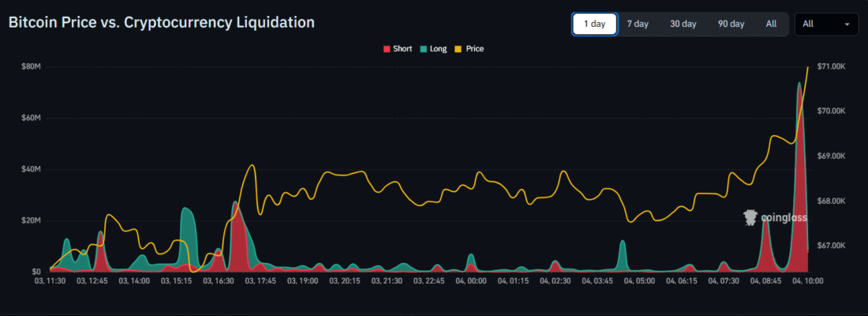Click the red Short legend swatch
The height and width of the screenshot is (316, 868).
coord(387,49)
